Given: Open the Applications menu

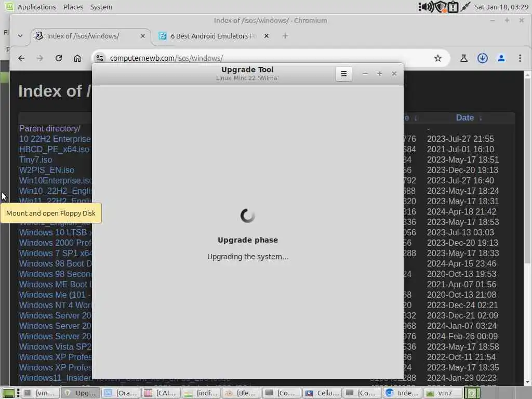Looking at the screenshot, I should click(37, 7).
